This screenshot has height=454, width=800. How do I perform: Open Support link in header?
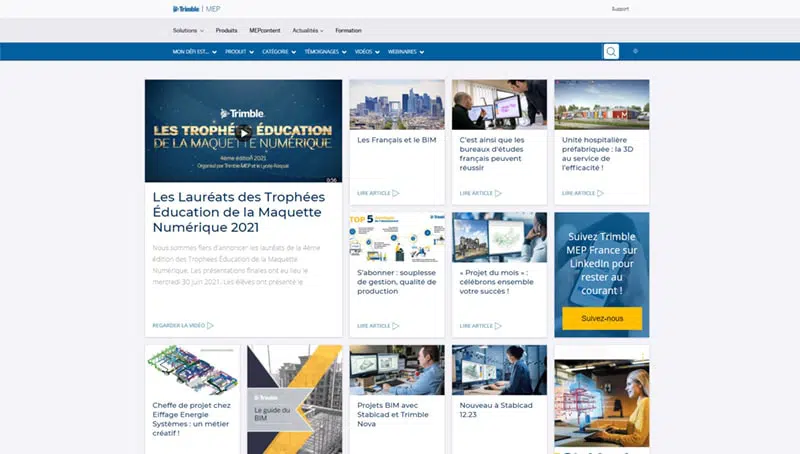(620, 9)
